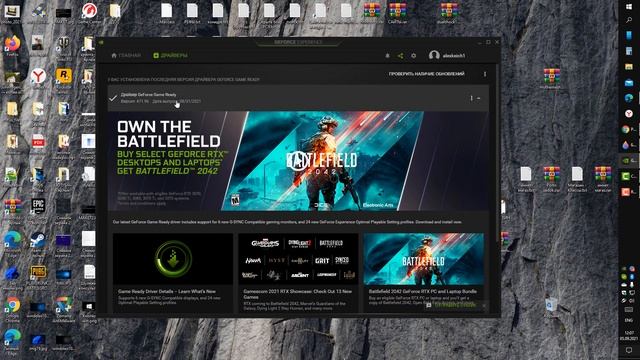Click the Own the Battlefield banner

pyautogui.click(x=298, y=161)
